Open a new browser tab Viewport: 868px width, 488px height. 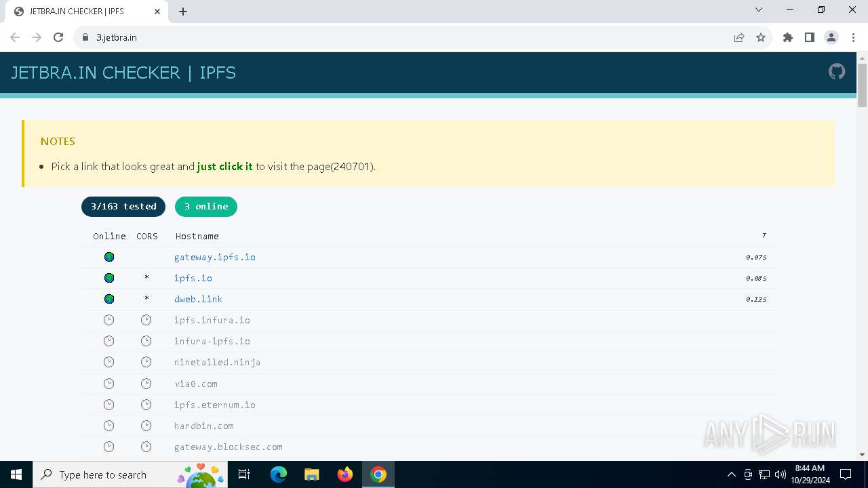pyautogui.click(x=183, y=12)
